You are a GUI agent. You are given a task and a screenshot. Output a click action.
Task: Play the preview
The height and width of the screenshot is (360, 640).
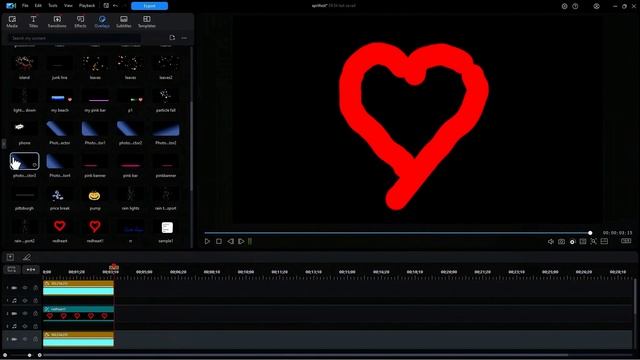(207, 241)
